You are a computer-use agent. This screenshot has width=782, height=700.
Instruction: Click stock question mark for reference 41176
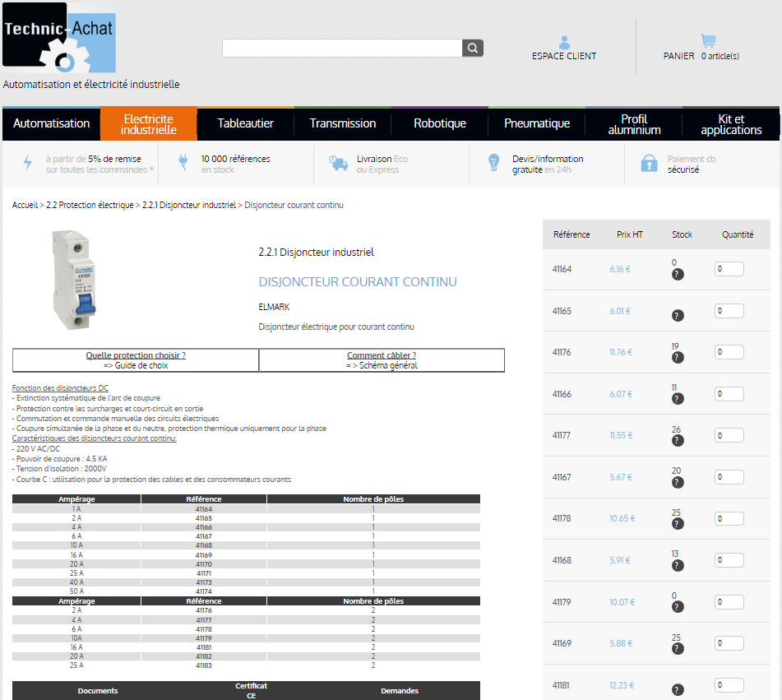click(678, 357)
